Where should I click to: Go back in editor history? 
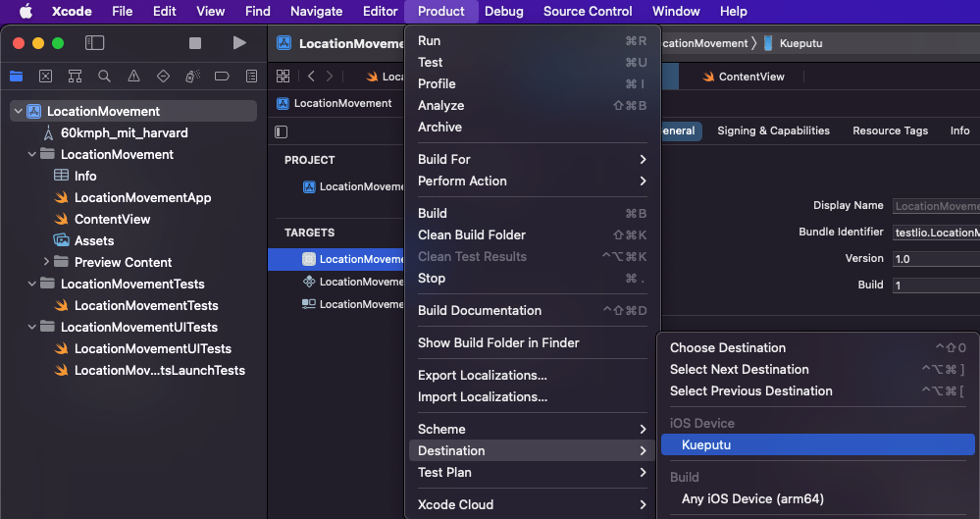tap(311, 77)
